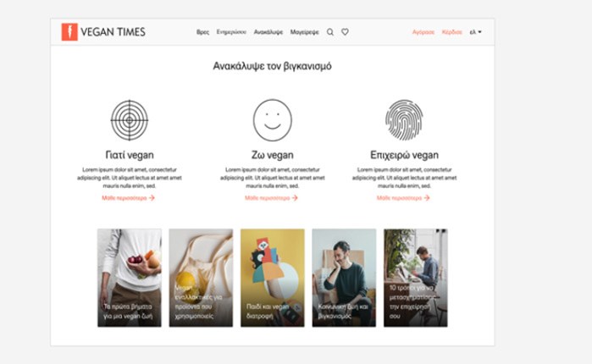592x364 pixels.
Task: Open the Κοινωνική ζωή και βιγκανισμός card
Action: tap(344, 278)
